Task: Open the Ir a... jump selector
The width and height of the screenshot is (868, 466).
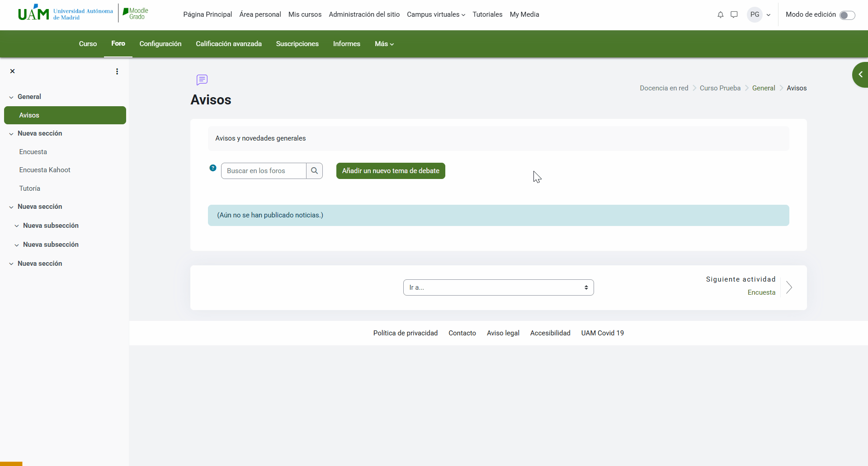Action: 499,287
